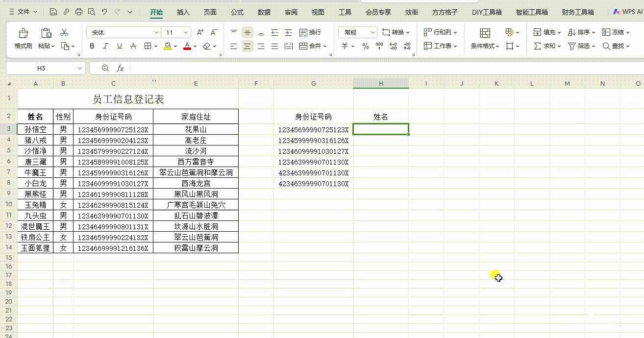Image resolution: width=644 pixels, height=338 pixels.
Task: Click the Find (查找) button
Action: point(616,46)
